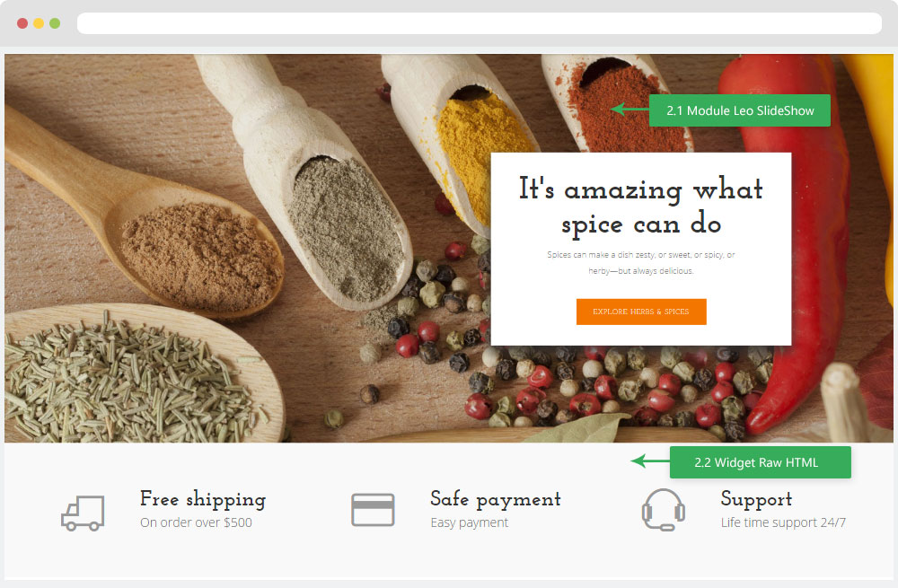Click the credit card payment icon

tap(373, 510)
